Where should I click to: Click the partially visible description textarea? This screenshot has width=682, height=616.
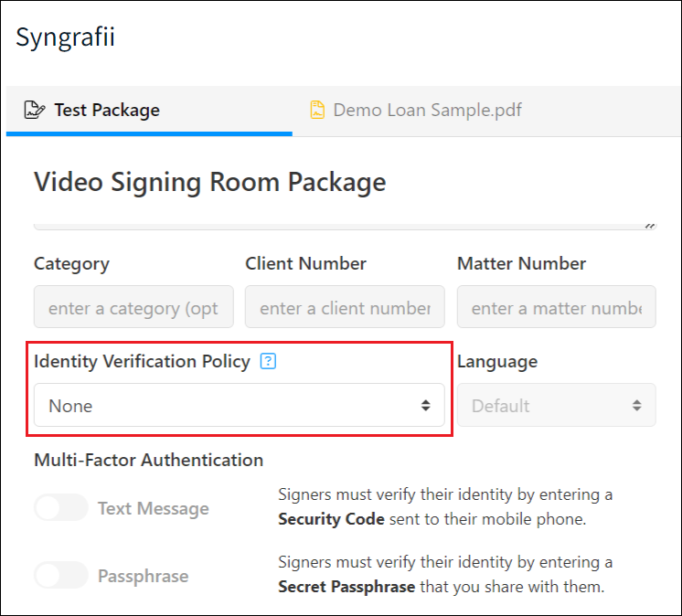345,227
